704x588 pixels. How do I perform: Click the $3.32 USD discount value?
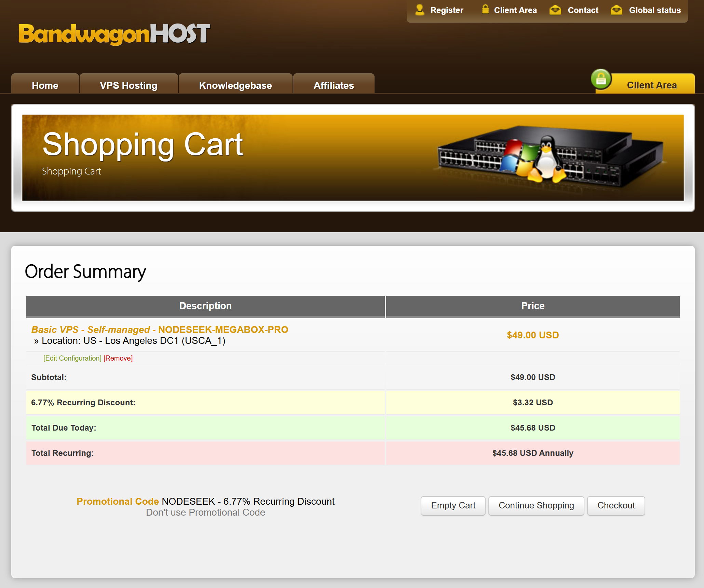[533, 403]
